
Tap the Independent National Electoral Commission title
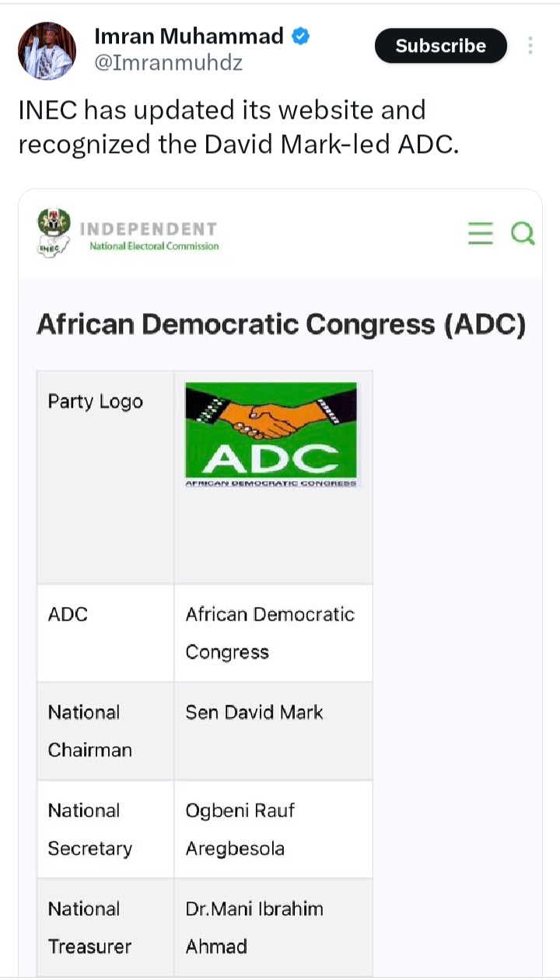(149, 236)
